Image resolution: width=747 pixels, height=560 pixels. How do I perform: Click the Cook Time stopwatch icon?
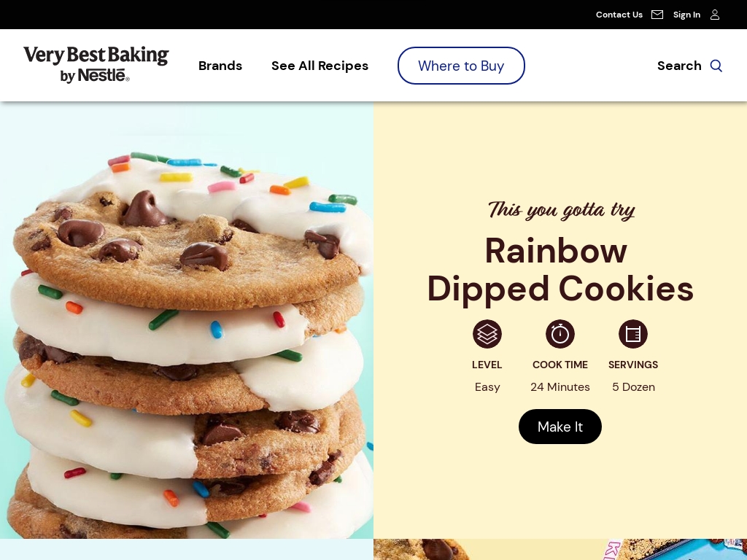pyautogui.click(x=560, y=334)
